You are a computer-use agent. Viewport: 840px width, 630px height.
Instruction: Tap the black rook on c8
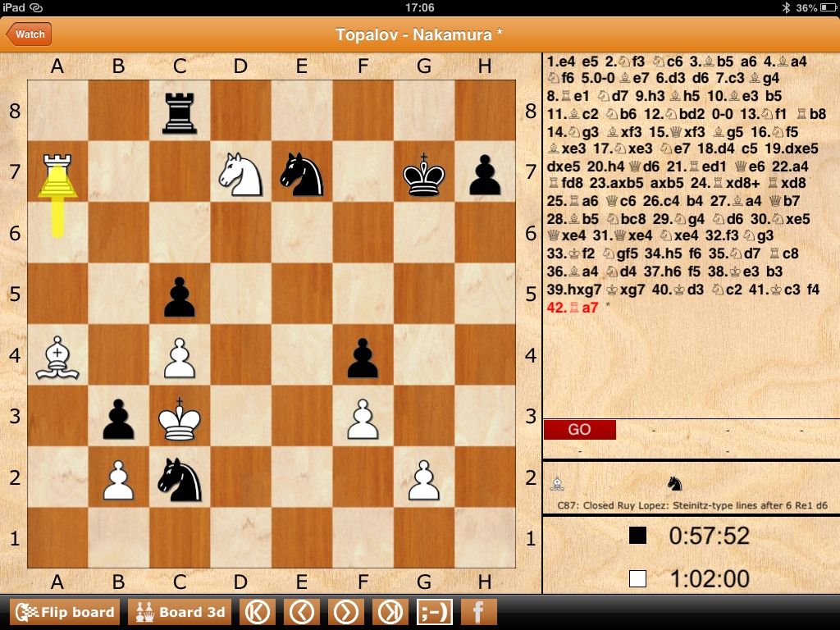[x=180, y=112]
